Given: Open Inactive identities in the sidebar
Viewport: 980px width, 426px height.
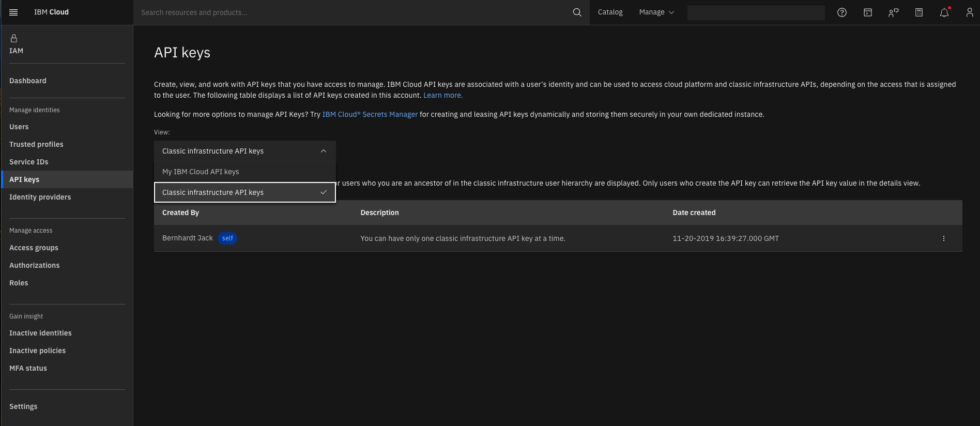Looking at the screenshot, I should coord(40,333).
